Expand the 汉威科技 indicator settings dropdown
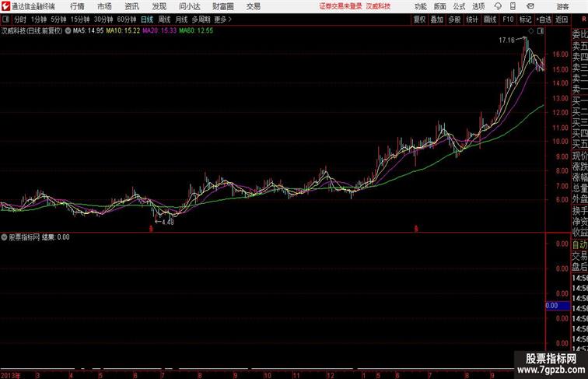The width and height of the screenshot is (588, 379). 68,31
